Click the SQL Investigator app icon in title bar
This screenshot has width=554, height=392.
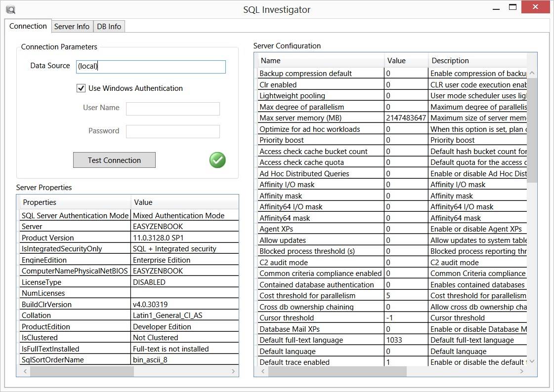[x=10, y=9]
